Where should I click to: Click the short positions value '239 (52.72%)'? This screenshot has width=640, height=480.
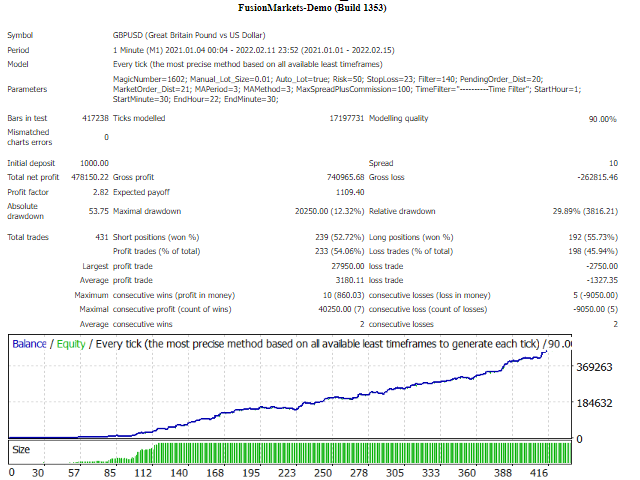tap(340, 237)
